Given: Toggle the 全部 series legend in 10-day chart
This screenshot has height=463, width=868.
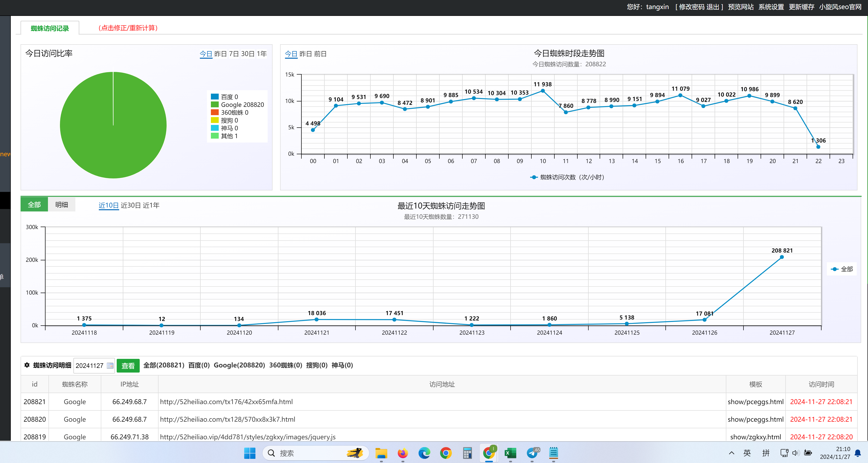Looking at the screenshot, I should point(842,269).
